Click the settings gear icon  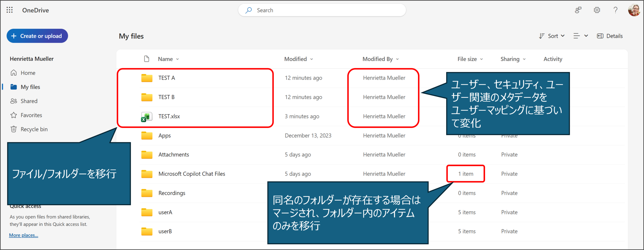tap(597, 10)
